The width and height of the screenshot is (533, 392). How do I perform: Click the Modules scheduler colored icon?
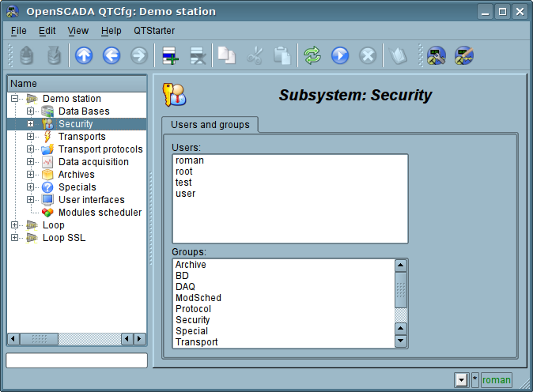point(47,213)
